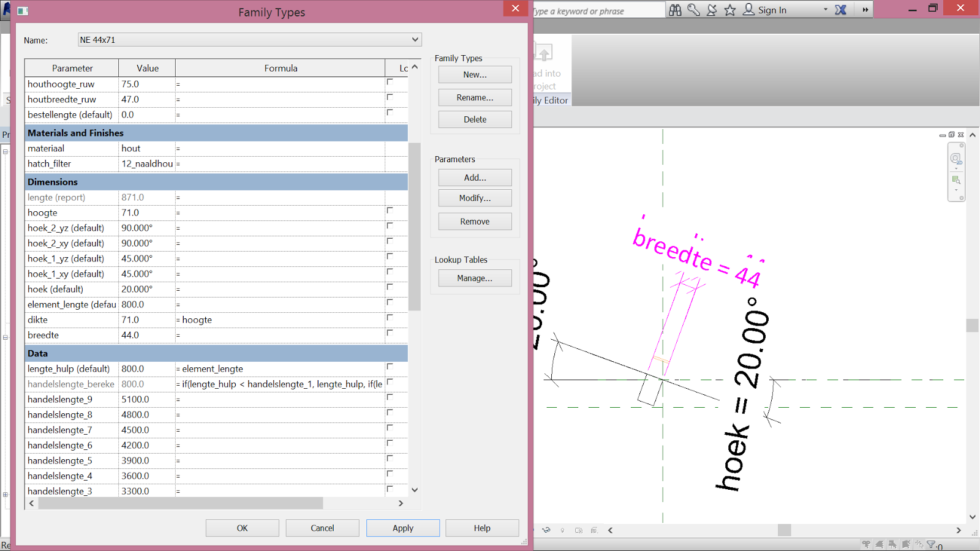Collapse the Data group header
980x551 pixels.
coord(216,353)
